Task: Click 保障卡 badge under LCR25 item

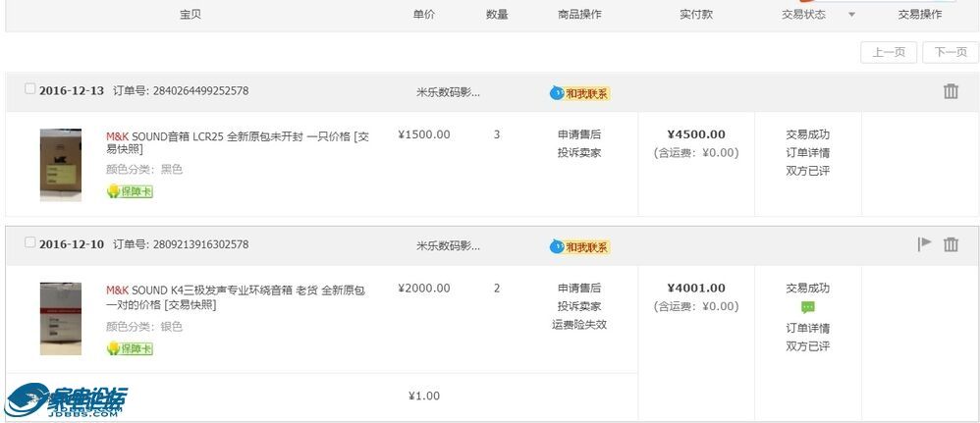Action: click(x=130, y=191)
